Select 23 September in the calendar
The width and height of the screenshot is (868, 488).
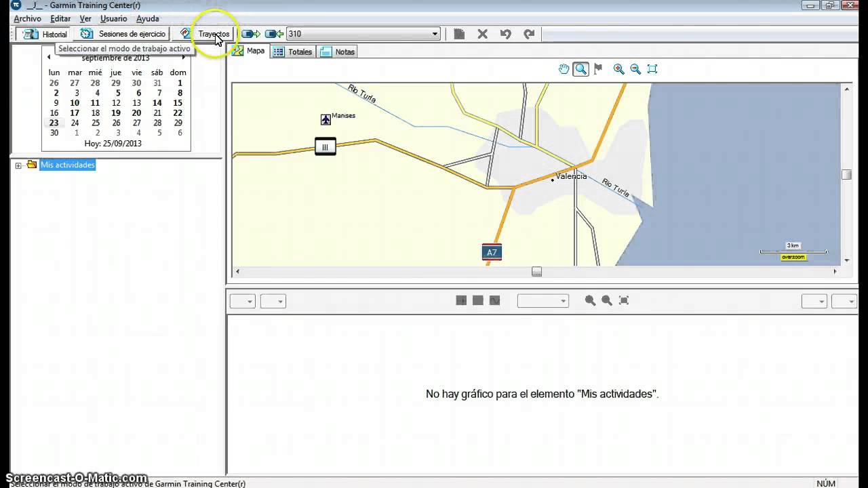(x=54, y=123)
